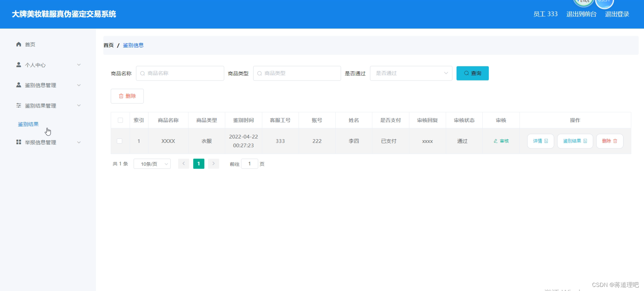Click the 鉴别时间 column header

pyautogui.click(x=243, y=120)
